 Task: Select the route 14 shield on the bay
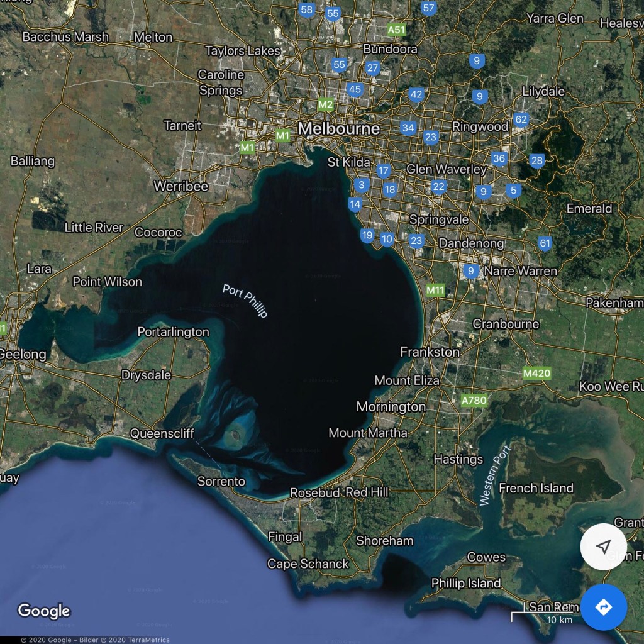point(355,204)
